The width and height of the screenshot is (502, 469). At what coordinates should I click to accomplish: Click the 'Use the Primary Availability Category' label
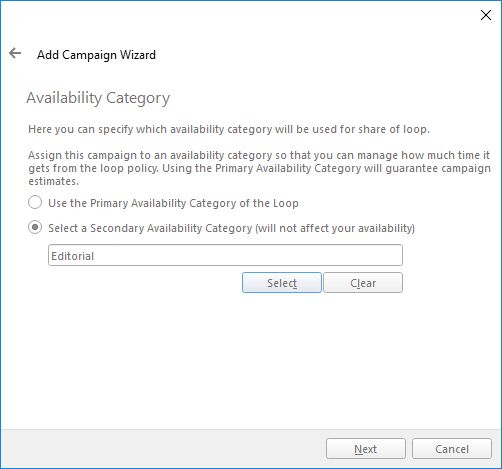point(173,203)
